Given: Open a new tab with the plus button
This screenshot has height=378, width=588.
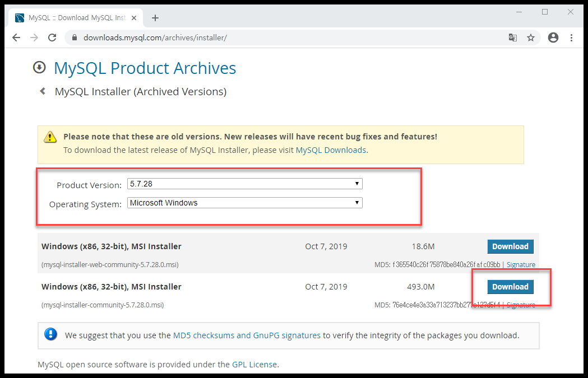Looking at the screenshot, I should point(155,18).
